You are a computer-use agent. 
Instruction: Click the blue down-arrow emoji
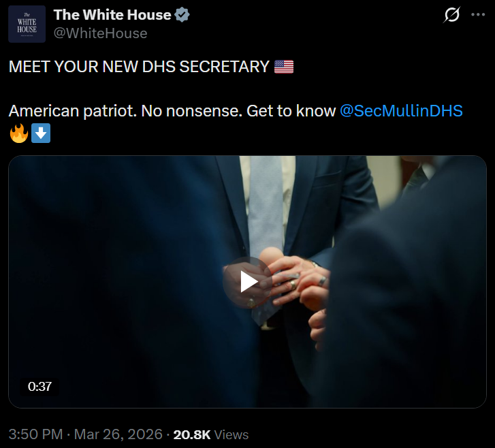(41, 133)
